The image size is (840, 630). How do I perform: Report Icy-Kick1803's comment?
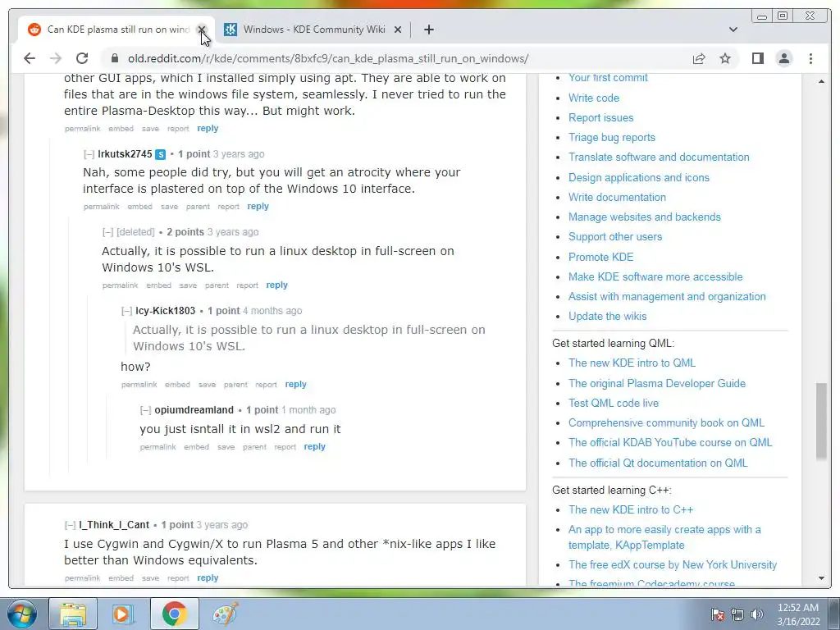pyautogui.click(x=267, y=385)
